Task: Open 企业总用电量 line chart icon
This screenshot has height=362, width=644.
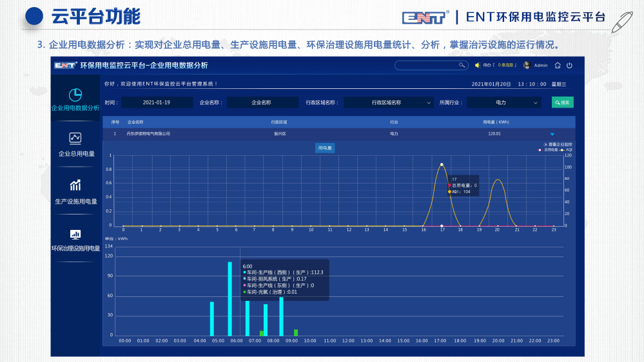Action: 75,137
